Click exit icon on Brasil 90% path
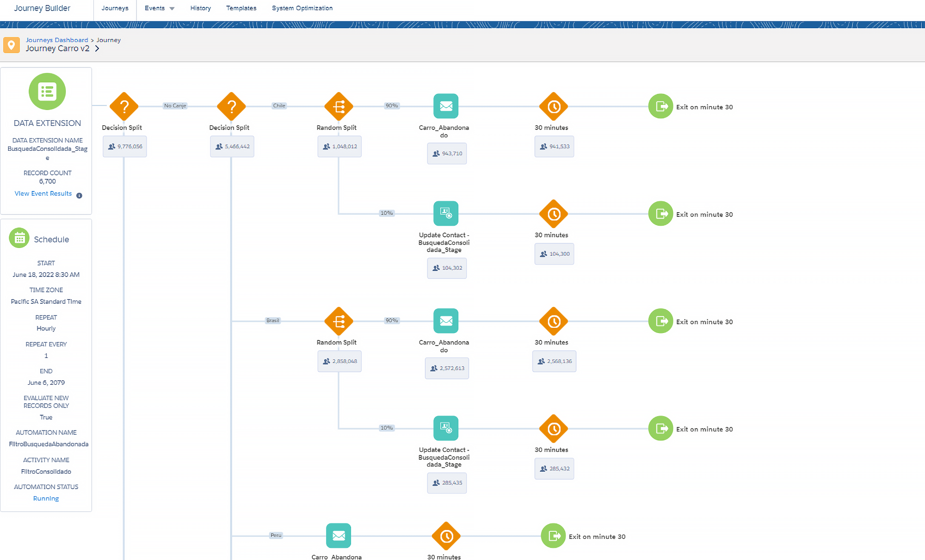 coord(660,321)
